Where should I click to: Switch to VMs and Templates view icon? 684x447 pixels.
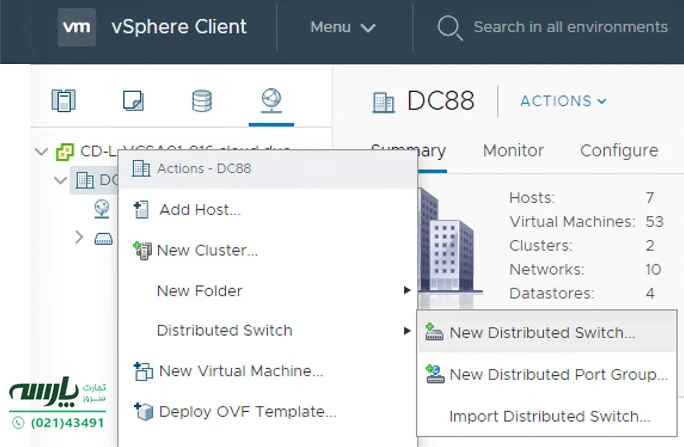click(x=133, y=100)
